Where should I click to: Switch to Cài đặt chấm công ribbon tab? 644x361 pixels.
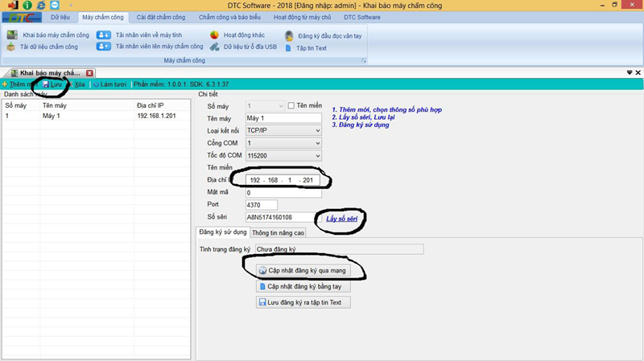coord(160,17)
